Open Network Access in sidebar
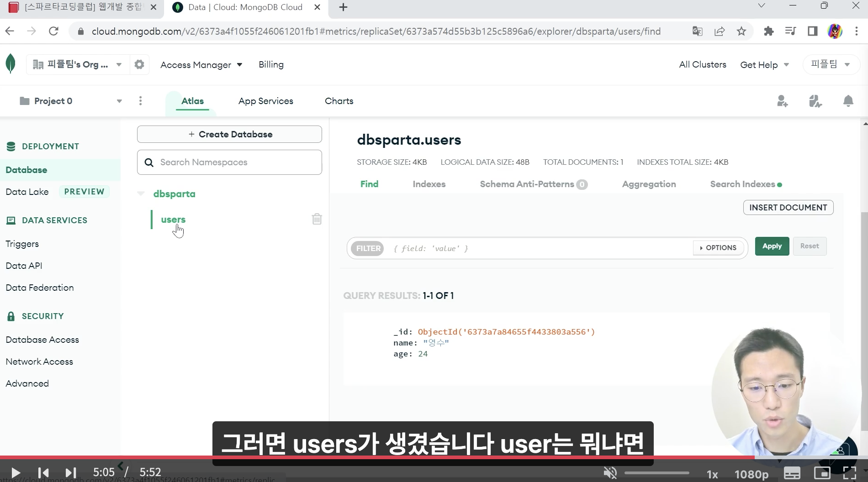 (x=39, y=361)
